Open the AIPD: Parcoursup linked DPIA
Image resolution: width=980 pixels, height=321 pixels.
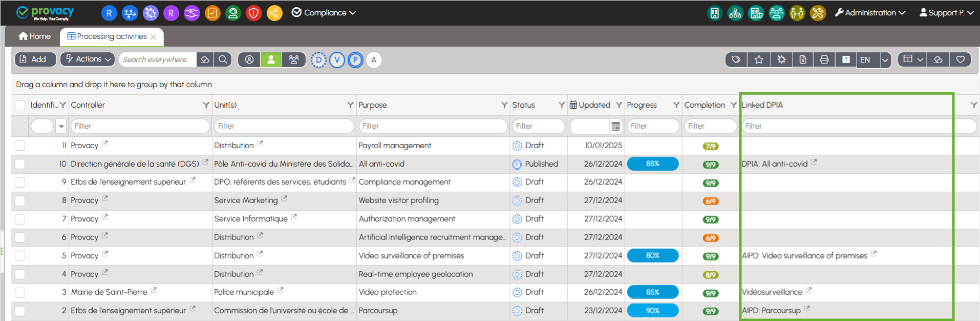coord(771,311)
